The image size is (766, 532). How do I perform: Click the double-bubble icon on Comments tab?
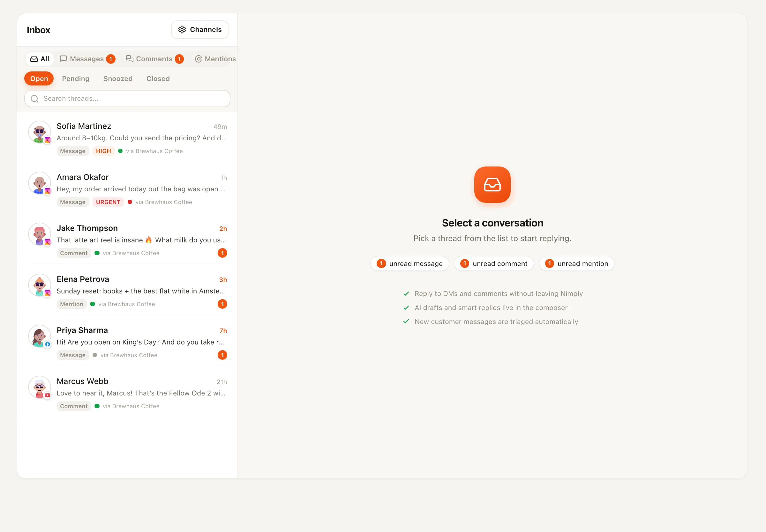point(130,59)
